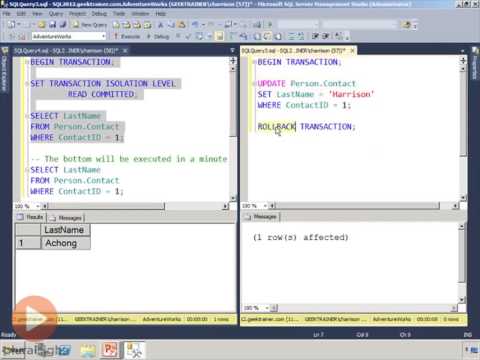The height and width of the screenshot is (360, 480).
Task: Open the File menu
Action: click(x=6, y=14)
